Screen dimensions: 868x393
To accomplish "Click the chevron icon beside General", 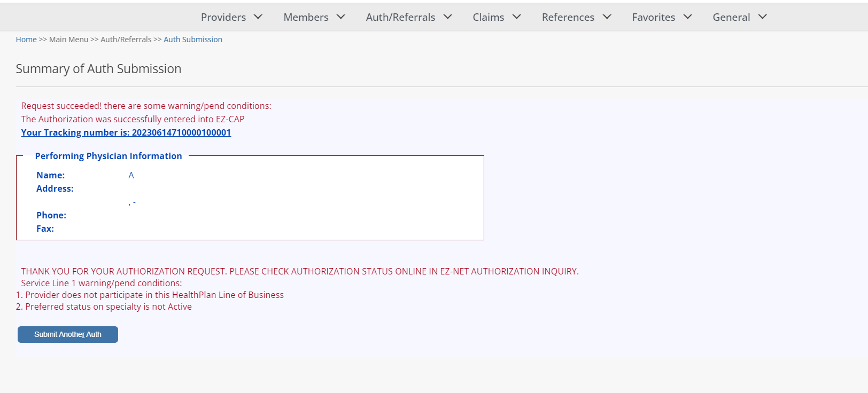I will [x=762, y=17].
